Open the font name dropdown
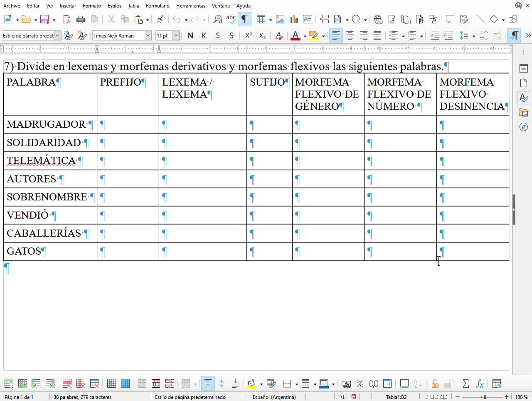This screenshot has height=401, width=532. click(148, 36)
